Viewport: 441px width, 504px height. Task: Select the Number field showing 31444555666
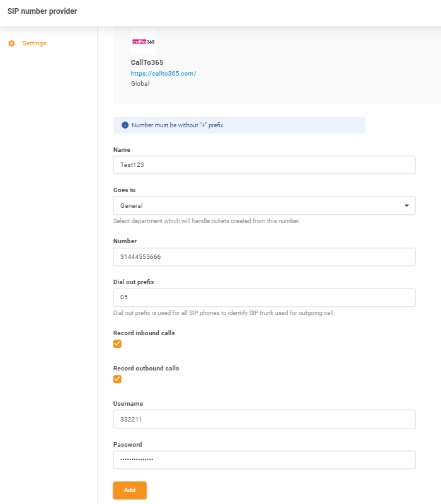coord(263,256)
